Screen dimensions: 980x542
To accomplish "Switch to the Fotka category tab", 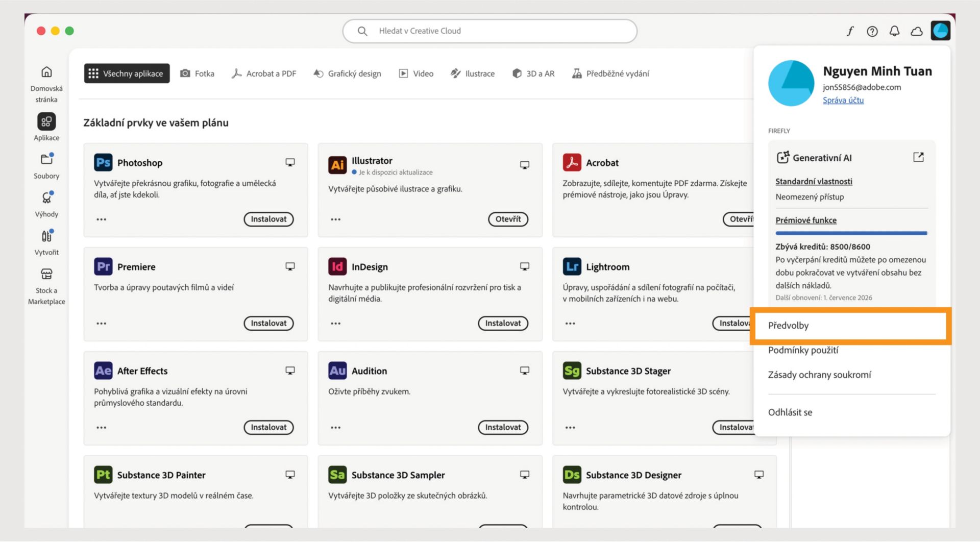I will [197, 73].
